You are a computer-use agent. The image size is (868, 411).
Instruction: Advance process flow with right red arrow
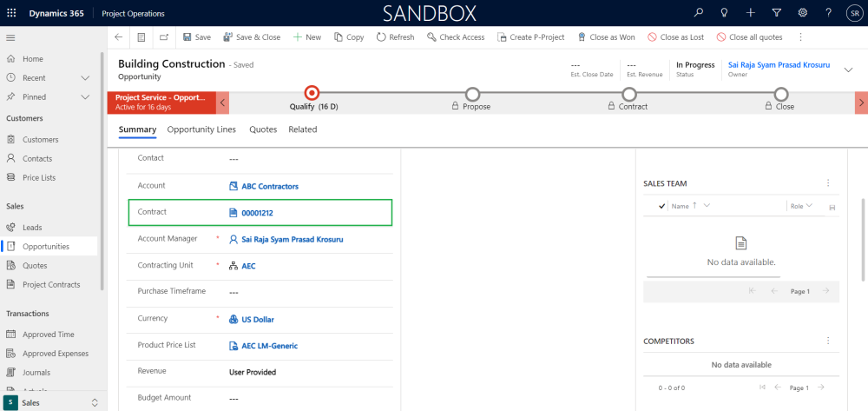click(861, 103)
